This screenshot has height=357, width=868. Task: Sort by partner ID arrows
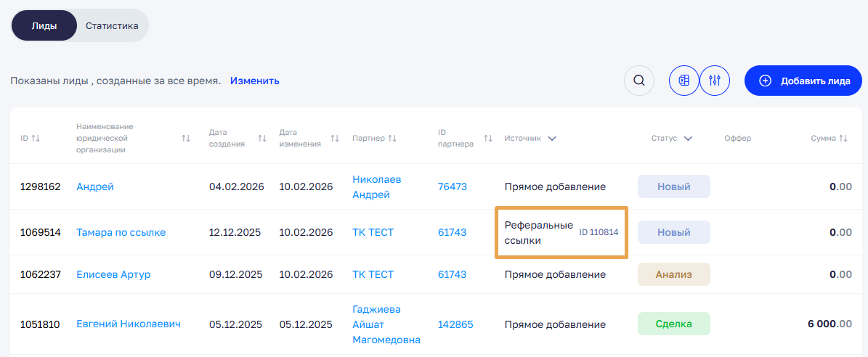click(x=488, y=138)
